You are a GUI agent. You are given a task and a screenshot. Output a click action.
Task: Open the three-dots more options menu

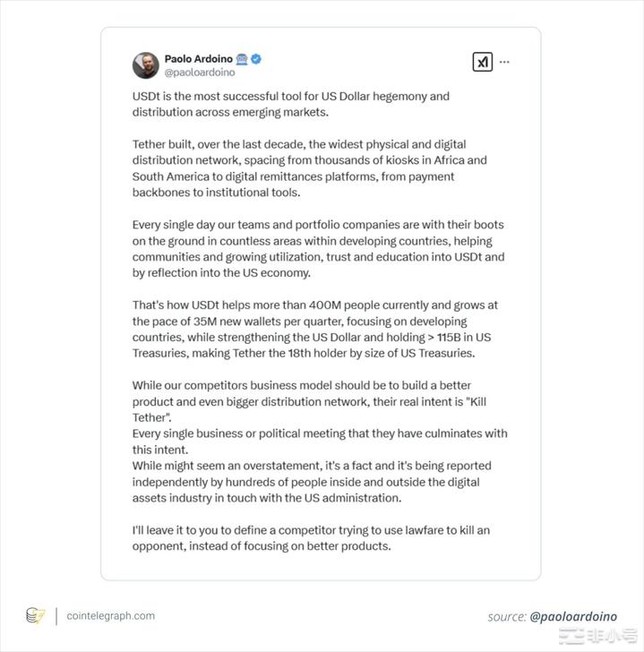[x=504, y=62]
